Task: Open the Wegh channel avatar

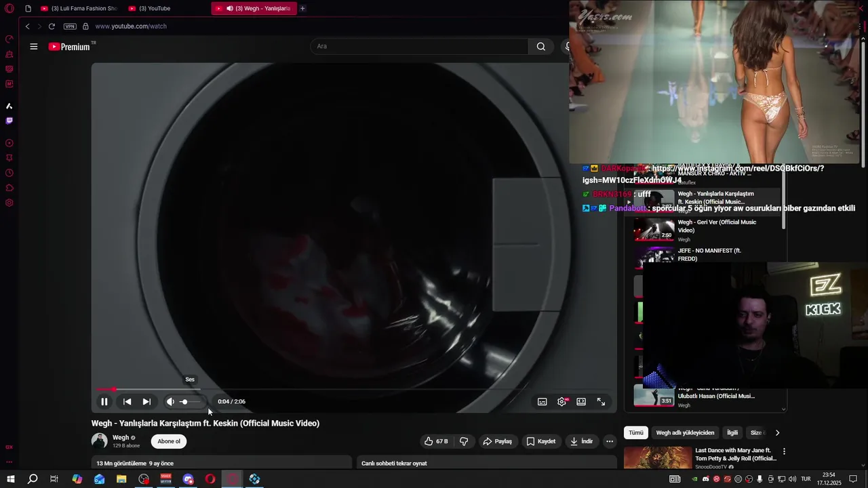Action: tap(100, 441)
